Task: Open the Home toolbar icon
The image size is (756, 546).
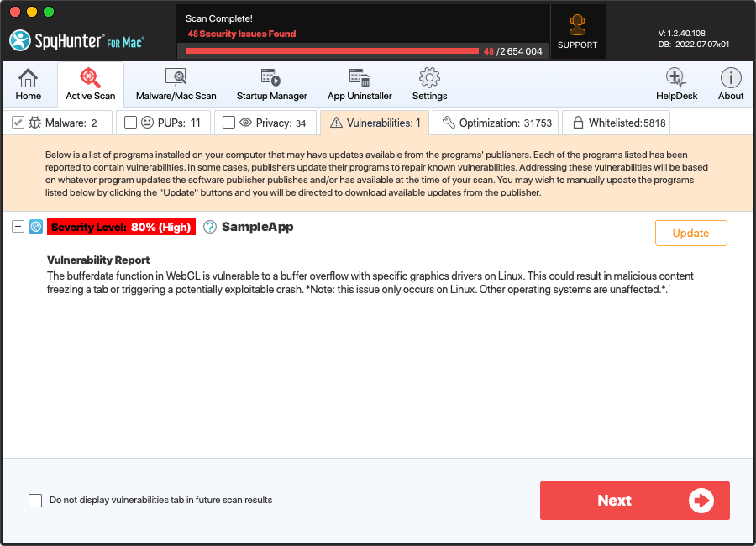Action: tap(28, 85)
